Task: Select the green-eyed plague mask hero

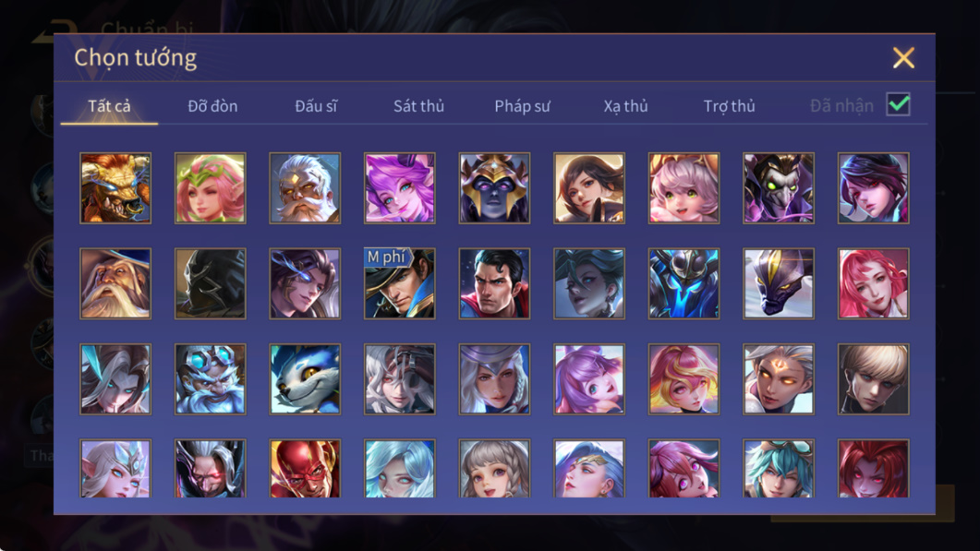Action: click(x=778, y=188)
